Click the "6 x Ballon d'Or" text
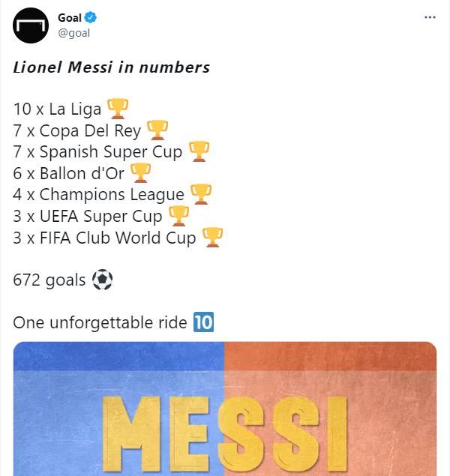450x476 pixels. pos(69,173)
